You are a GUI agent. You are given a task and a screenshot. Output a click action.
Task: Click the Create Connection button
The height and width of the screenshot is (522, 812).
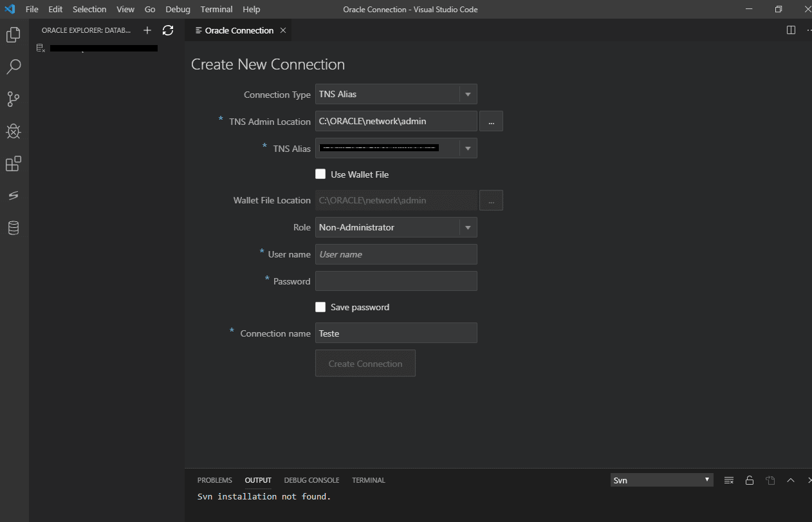point(365,363)
